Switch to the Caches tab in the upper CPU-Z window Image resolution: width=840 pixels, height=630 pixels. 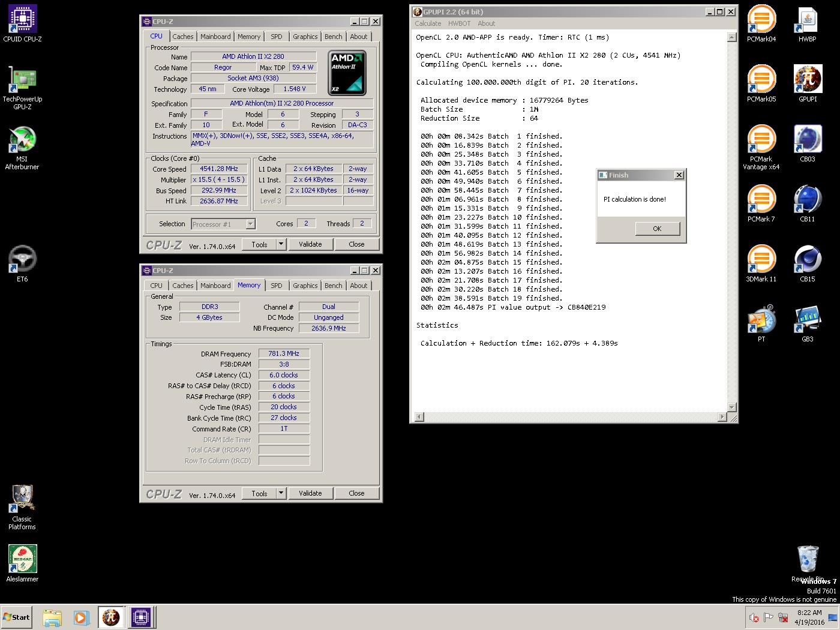(183, 37)
